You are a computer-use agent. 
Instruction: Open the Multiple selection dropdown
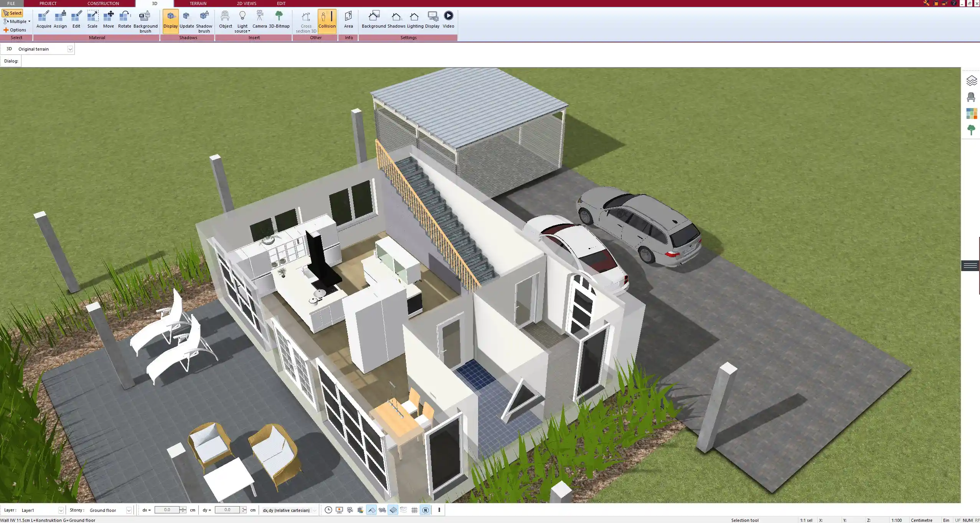pos(17,21)
